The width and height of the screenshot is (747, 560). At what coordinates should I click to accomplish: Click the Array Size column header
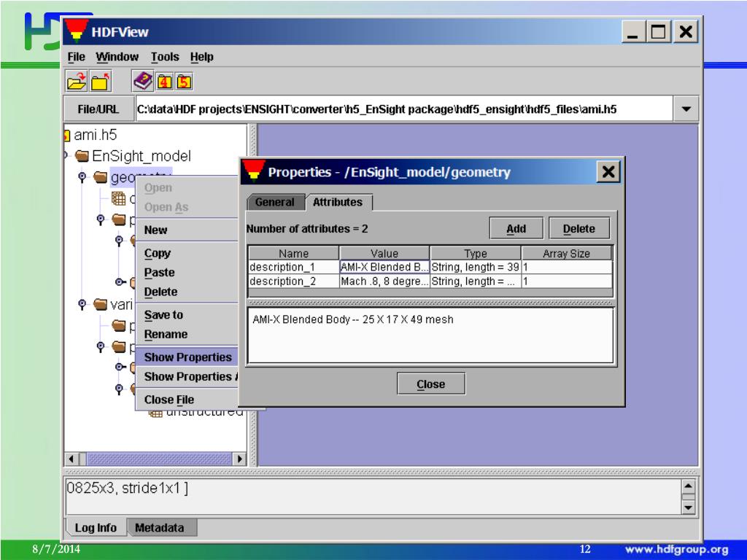pyautogui.click(x=566, y=253)
